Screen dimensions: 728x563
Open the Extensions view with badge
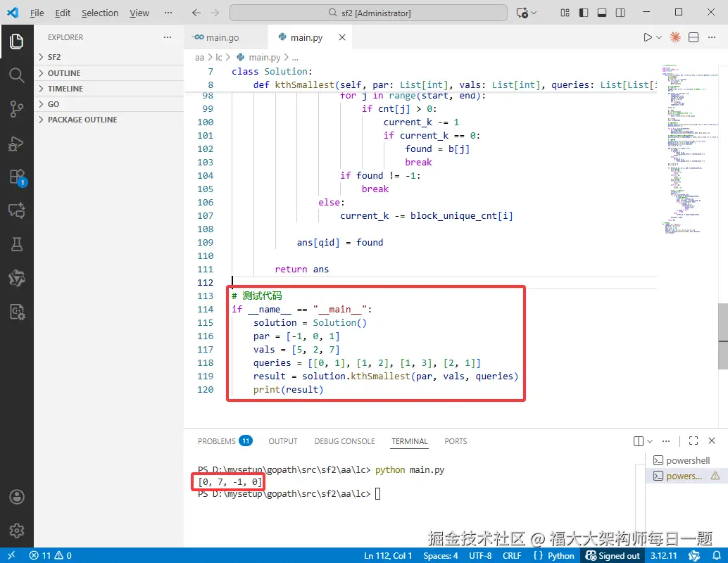[18, 177]
